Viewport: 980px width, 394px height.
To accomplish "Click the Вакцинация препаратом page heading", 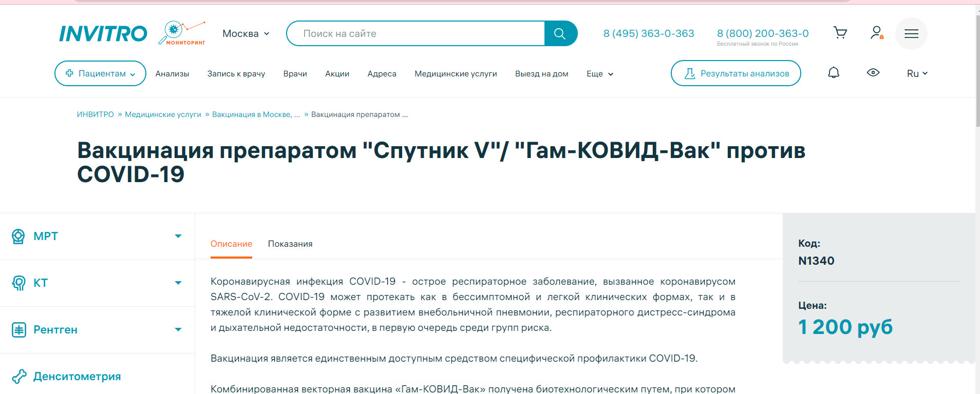I will click(441, 163).
